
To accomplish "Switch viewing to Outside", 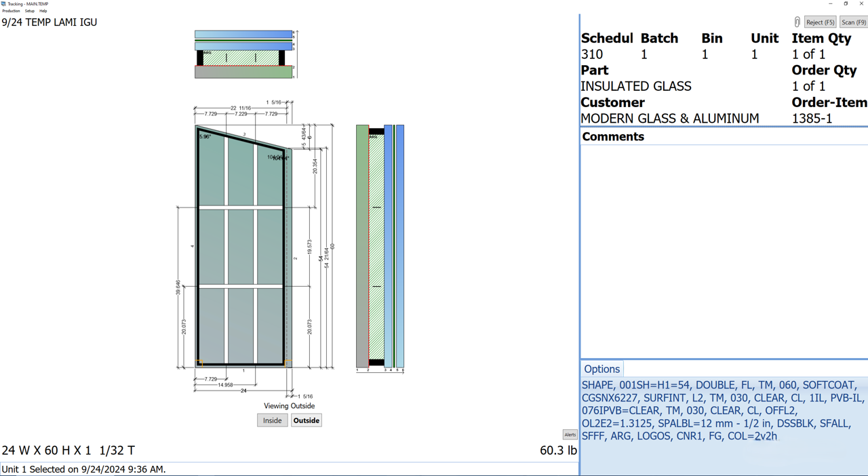I will (x=306, y=420).
